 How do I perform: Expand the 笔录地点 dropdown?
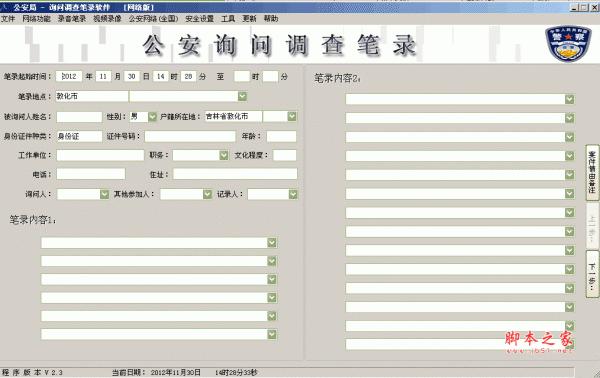click(x=242, y=96)
